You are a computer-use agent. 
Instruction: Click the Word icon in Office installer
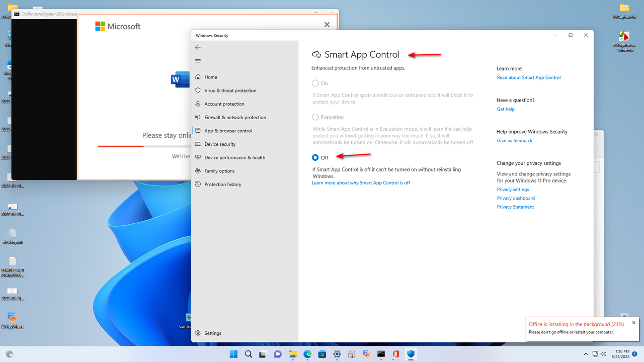coord(180,79)
